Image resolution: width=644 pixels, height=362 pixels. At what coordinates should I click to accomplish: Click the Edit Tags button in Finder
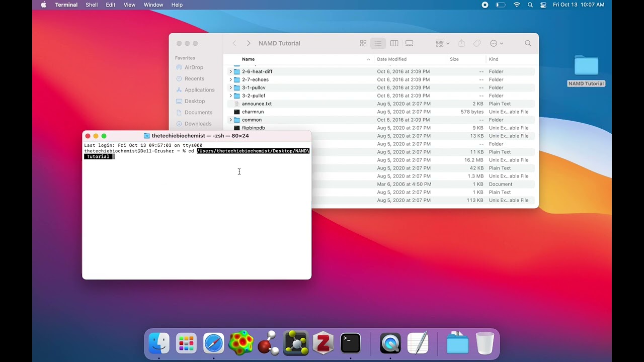pos(477,43)
